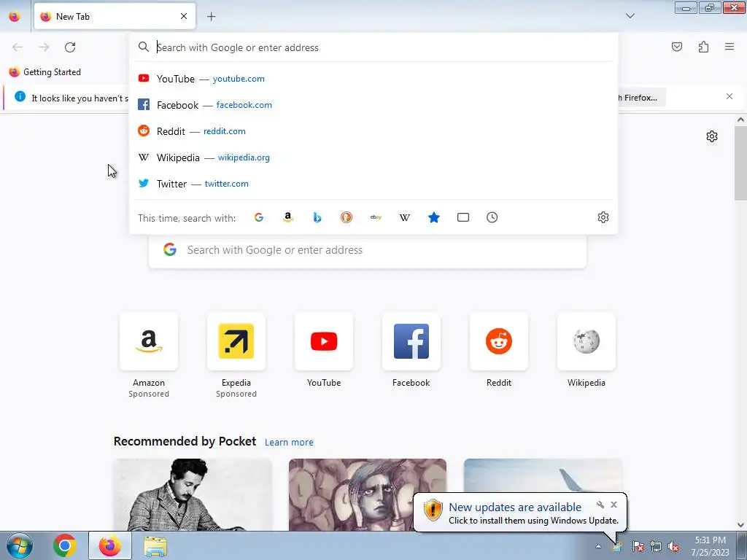Open the illustrated face Pocket story
The image size is (747, 560).
tap(368, 494)
